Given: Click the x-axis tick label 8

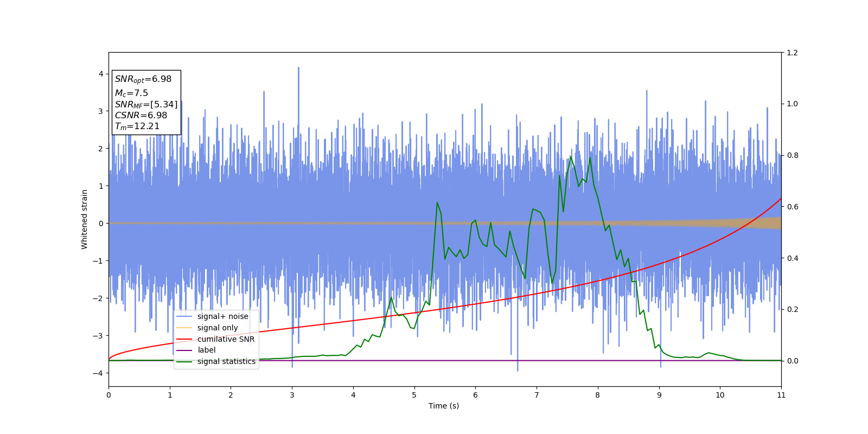Looking at the screenshot, I should click(598, 395).
